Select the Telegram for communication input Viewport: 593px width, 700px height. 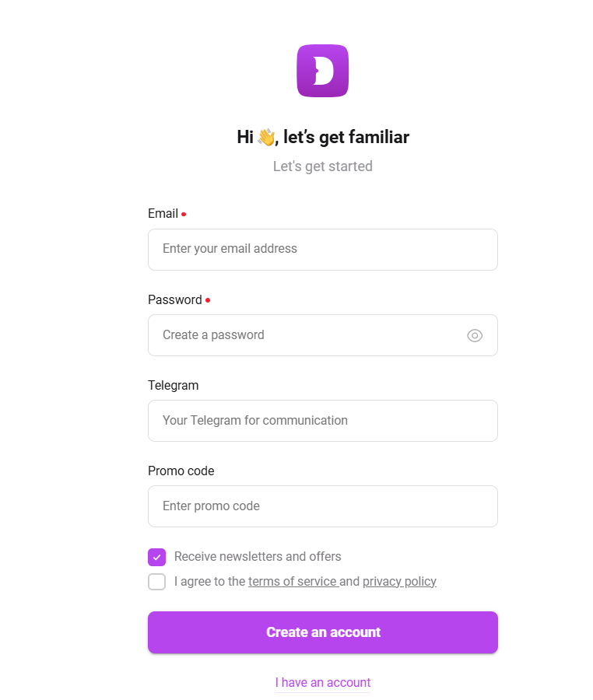tap(322, 421)
